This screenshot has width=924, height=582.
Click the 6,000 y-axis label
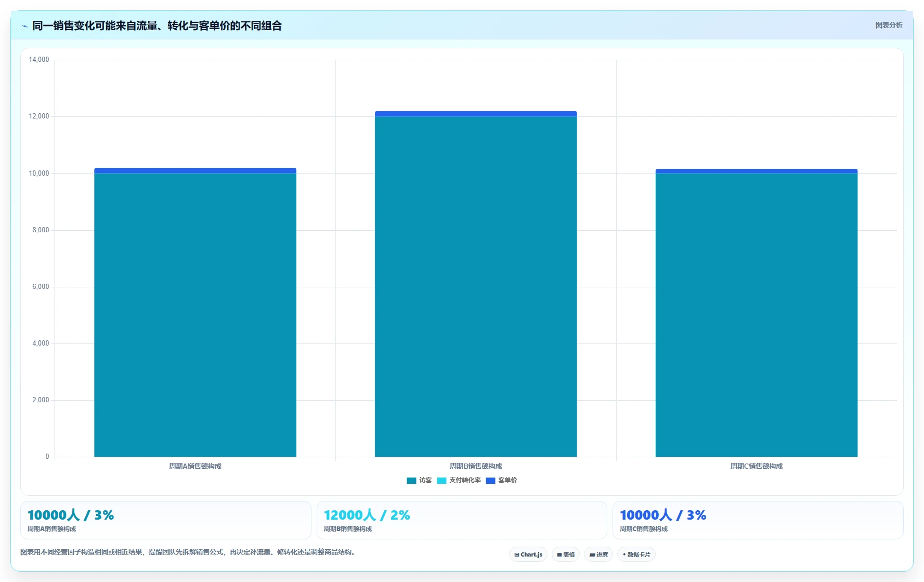pos(41,287)
